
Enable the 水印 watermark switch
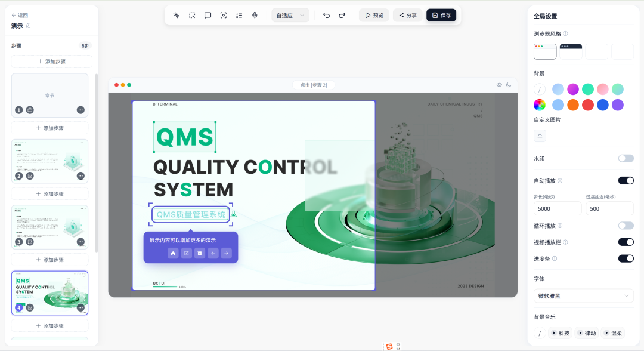click(x=626, y=158)
